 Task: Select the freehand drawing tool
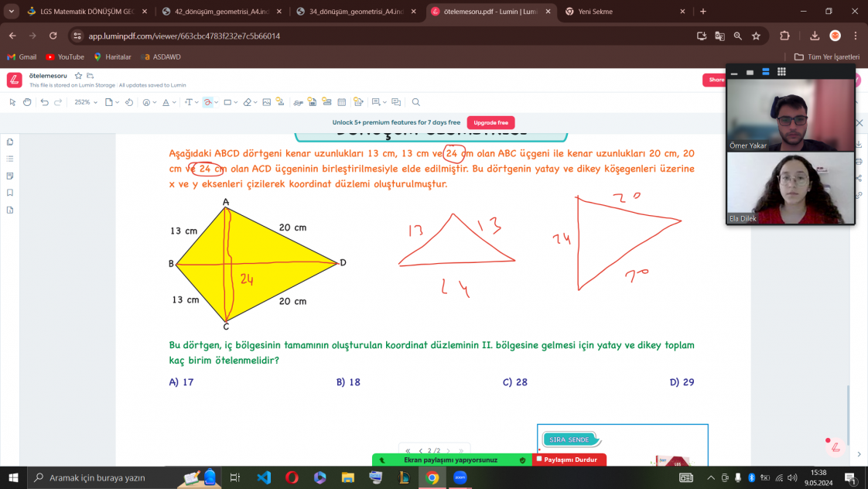[x=207, y=102]
